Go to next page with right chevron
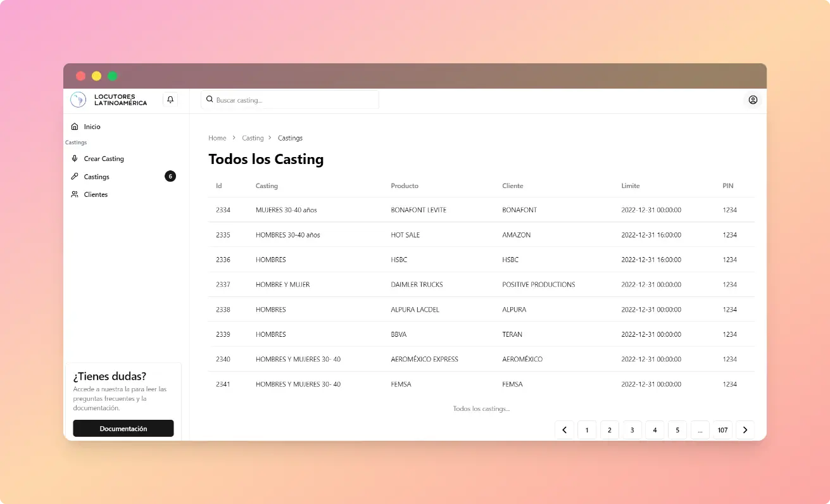 click(x=745, y=430)
